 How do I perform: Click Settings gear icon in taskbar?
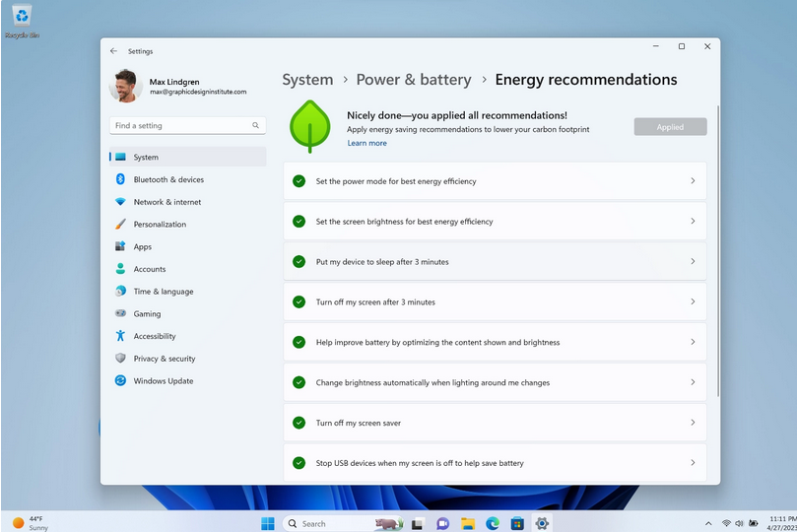pyautogui.click(x=542, y=523)
